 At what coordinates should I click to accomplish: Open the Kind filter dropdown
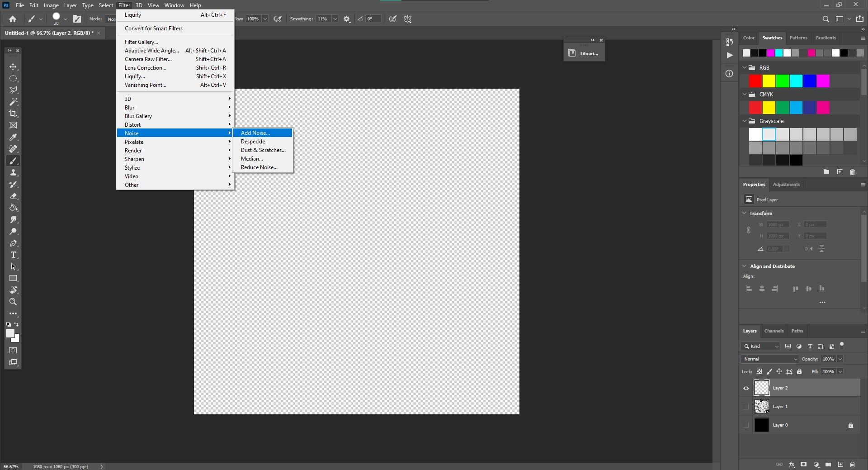coord(760,346)
